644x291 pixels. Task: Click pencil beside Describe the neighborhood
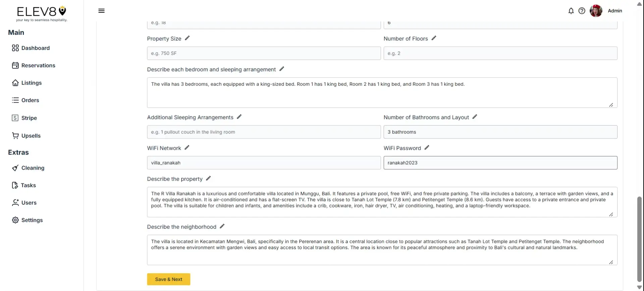tap(222, 226)
